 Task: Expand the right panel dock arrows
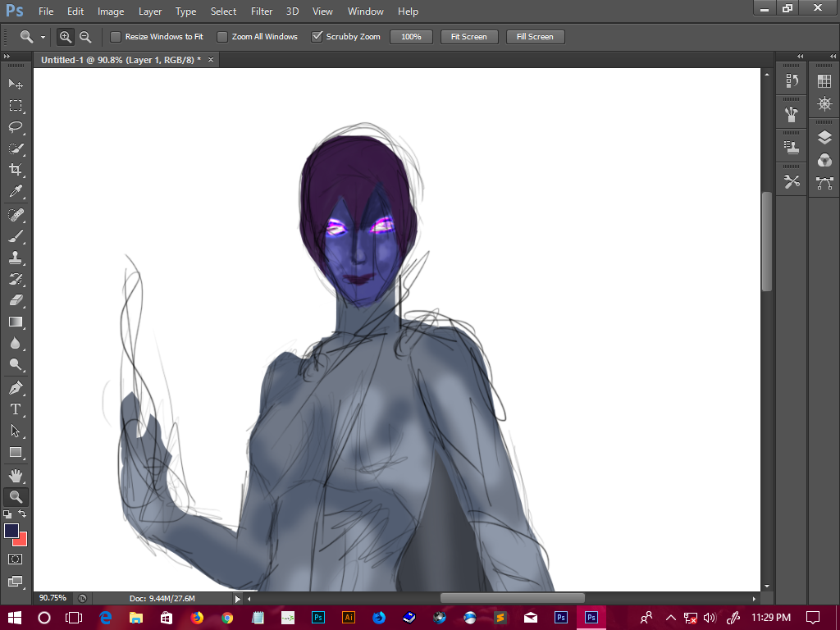tap(833, 57)
